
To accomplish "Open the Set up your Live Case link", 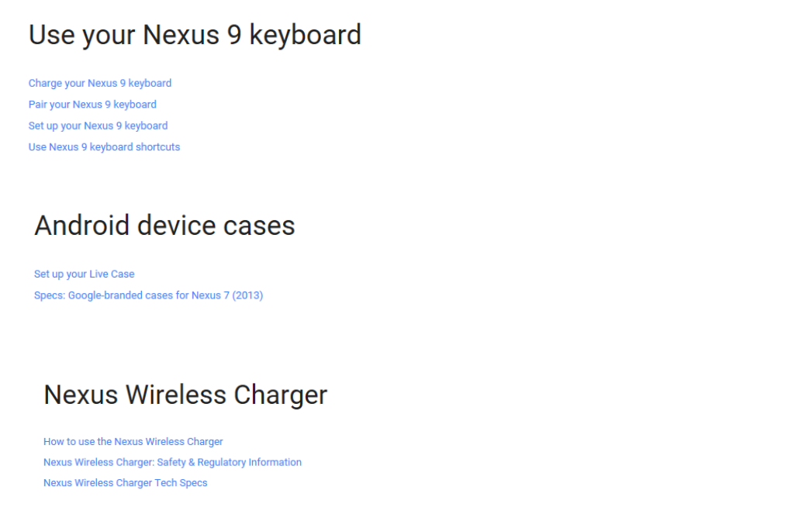I will 85,274.
